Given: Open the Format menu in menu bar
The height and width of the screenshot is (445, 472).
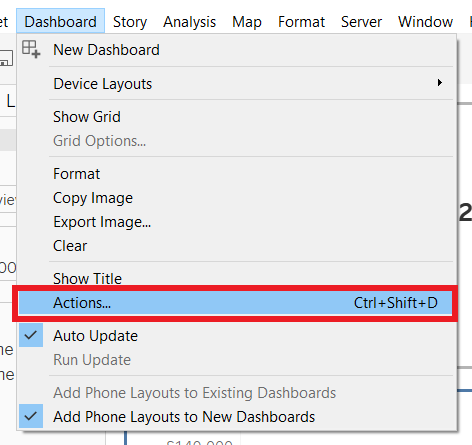Looking at the screenshot, I should pyautogui.click(x=301, y=22).
